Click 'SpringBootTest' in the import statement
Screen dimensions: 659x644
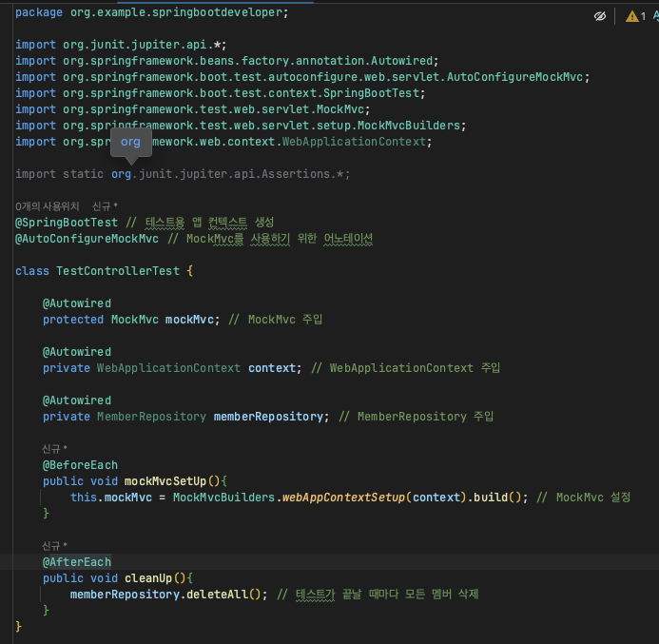tap(372, 93)
